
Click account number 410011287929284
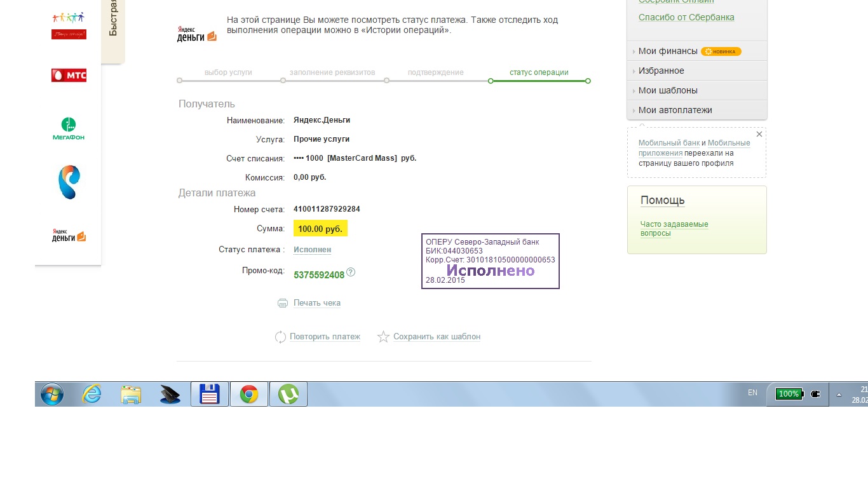pyautogui.click(x=327, y=209)
